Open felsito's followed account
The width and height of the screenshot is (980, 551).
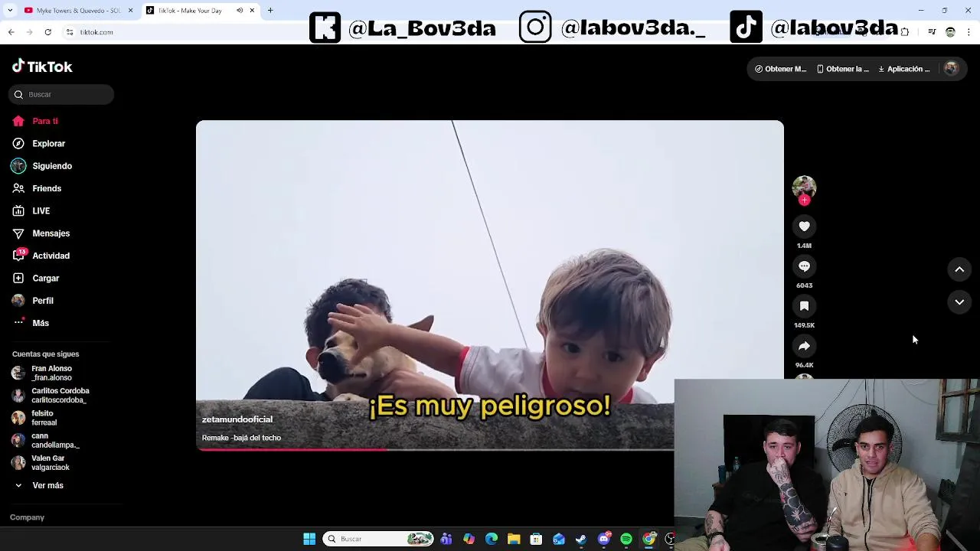34,418
